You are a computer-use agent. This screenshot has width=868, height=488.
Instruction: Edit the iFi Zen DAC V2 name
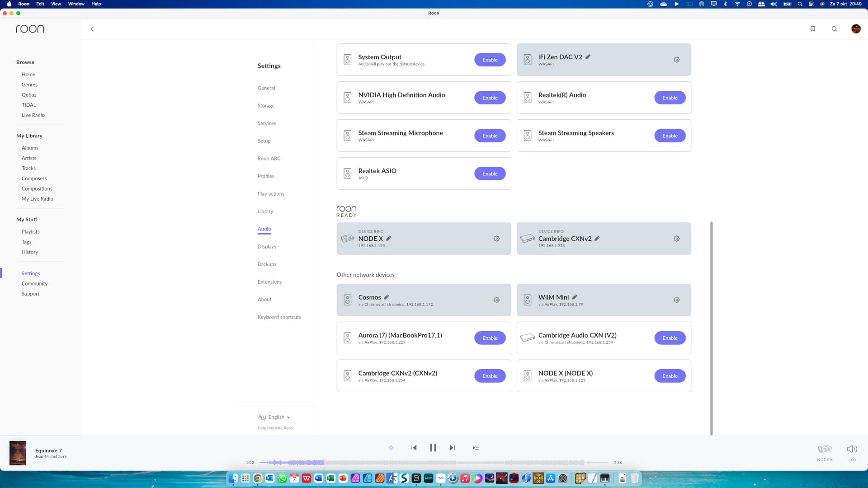pyautogui.click(x=588, y=57)
